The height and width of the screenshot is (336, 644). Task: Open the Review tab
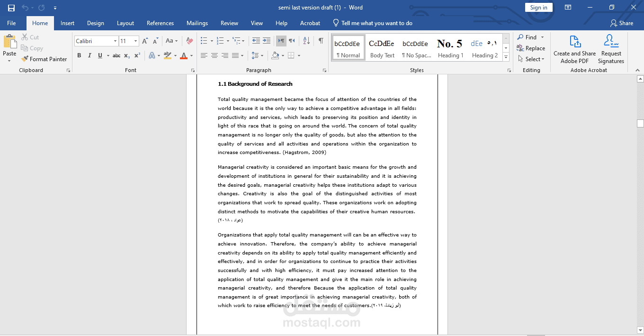coord(229,23)
